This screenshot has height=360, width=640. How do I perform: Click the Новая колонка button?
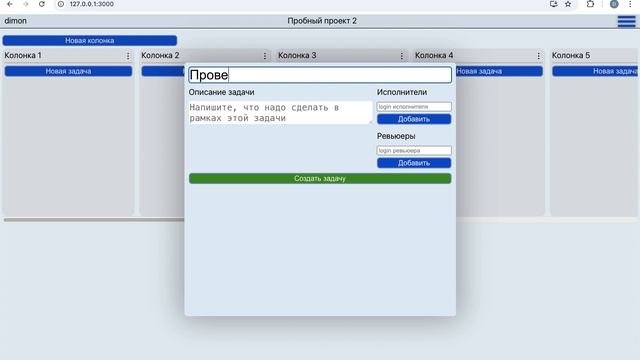click(x=90, y=40)
